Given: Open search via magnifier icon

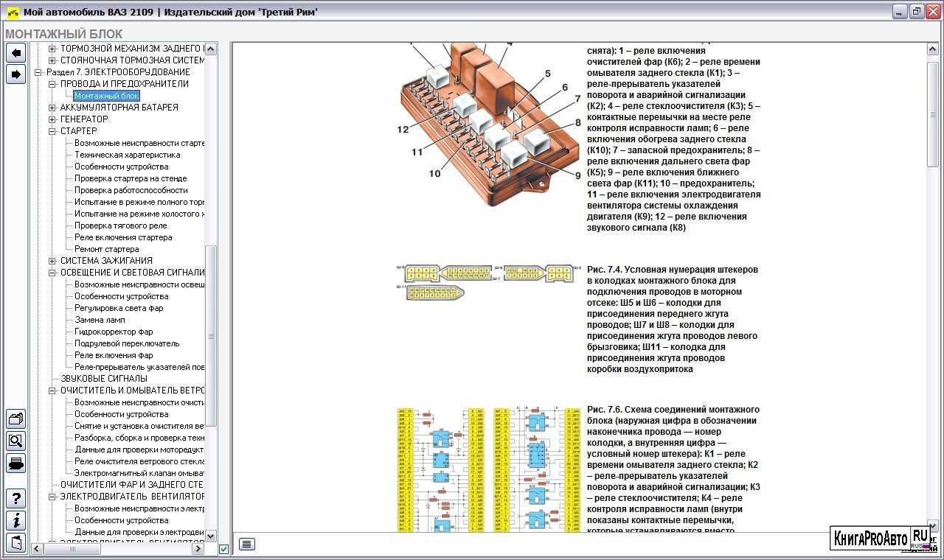Looking at the screenshot, I should [x=15, y=441].
